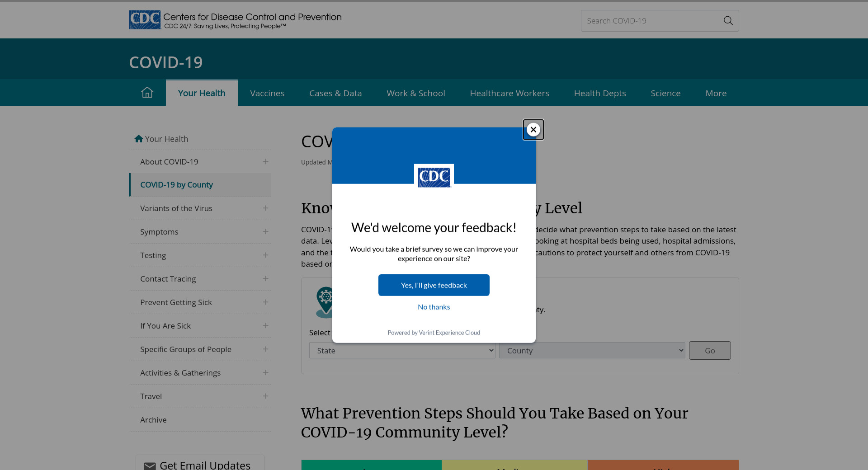Expand the Contact Tracing section
Screen dimensions: 868x470
265,279
